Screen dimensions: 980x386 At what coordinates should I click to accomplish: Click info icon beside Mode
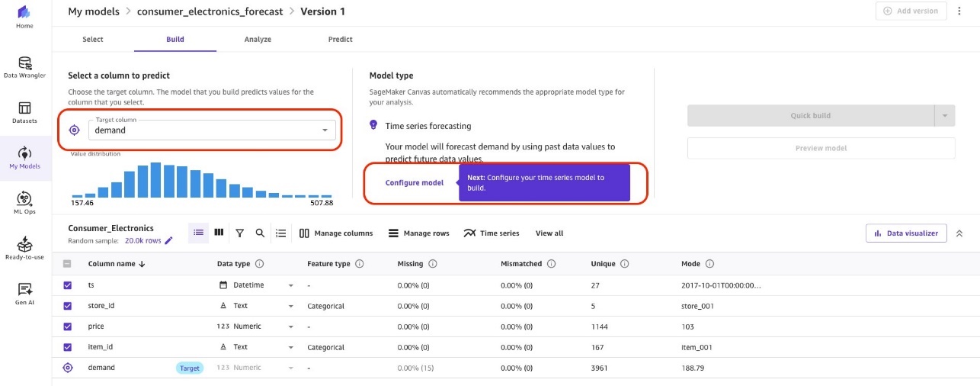point(709,264)
